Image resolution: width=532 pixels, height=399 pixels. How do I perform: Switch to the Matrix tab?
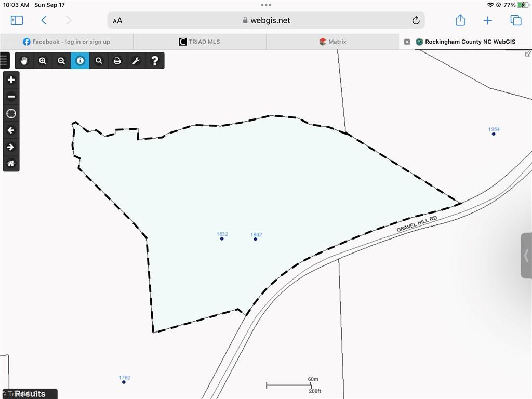pyautogui.click(x=332, y=42)
